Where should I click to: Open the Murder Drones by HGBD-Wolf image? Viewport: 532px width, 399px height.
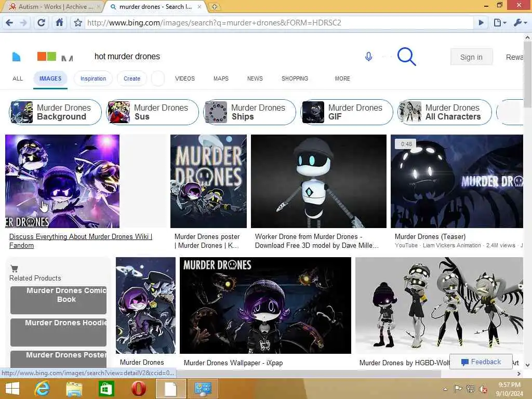[x=439, y=305]
